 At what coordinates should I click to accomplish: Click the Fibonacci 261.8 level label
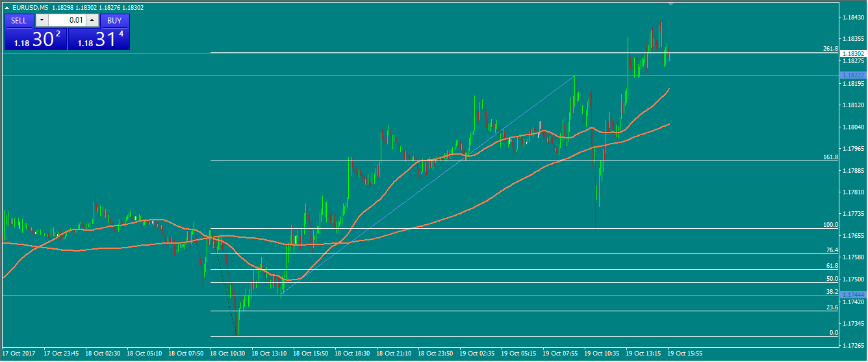(x=830, y=49)
